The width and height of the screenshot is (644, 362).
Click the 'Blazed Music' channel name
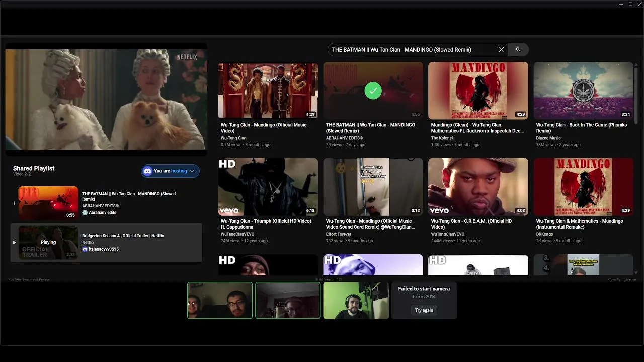548,138
